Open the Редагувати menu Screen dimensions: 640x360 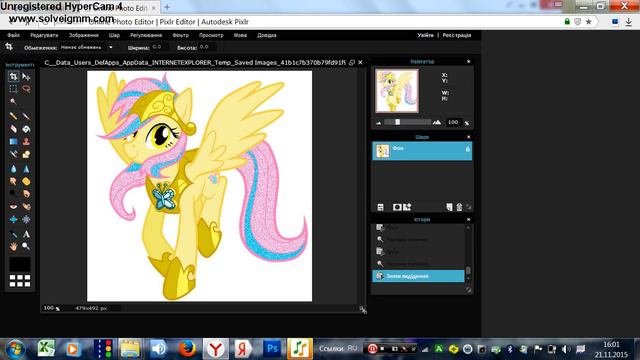tap(44, 36)
